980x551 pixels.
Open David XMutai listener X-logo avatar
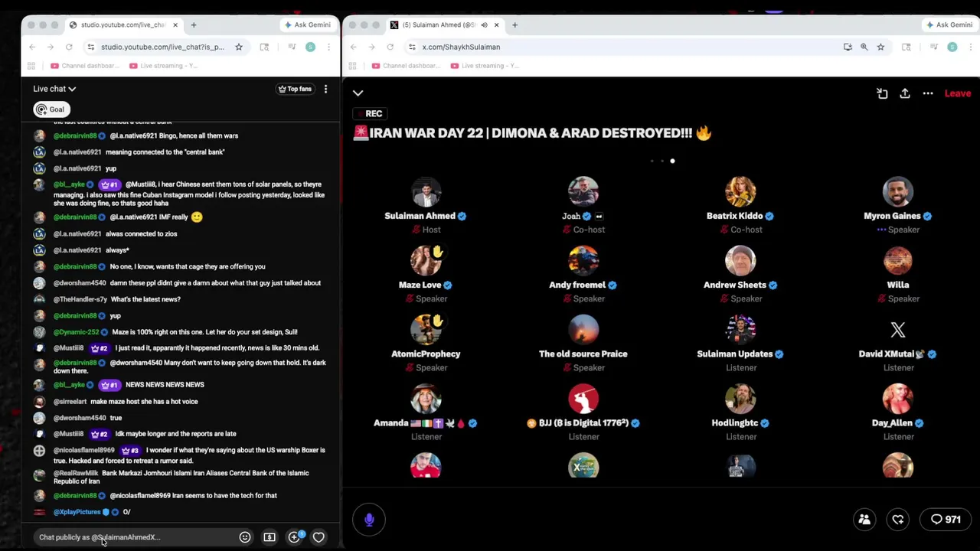coord(898,330)
